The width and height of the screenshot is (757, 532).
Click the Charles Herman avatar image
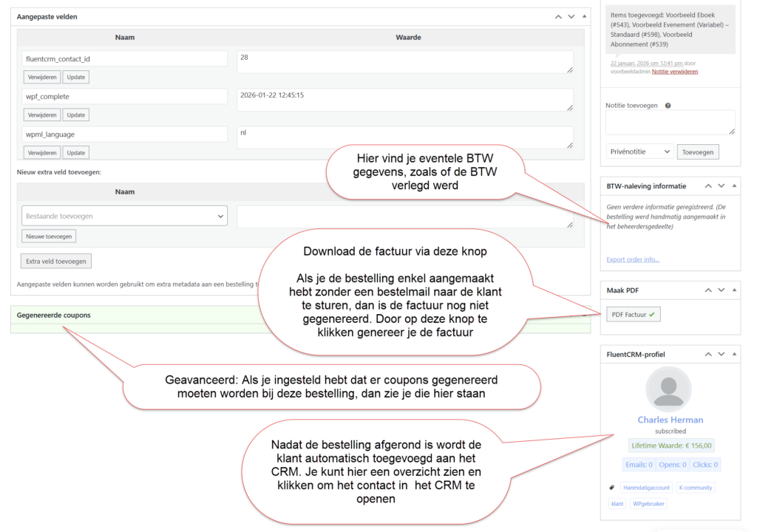tap(668, 389)
